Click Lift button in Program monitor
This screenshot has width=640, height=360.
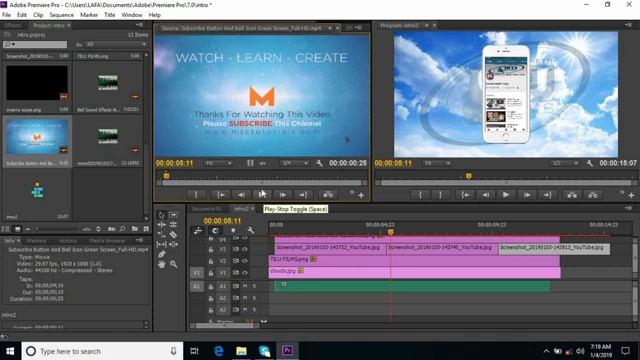coord(572,195)
